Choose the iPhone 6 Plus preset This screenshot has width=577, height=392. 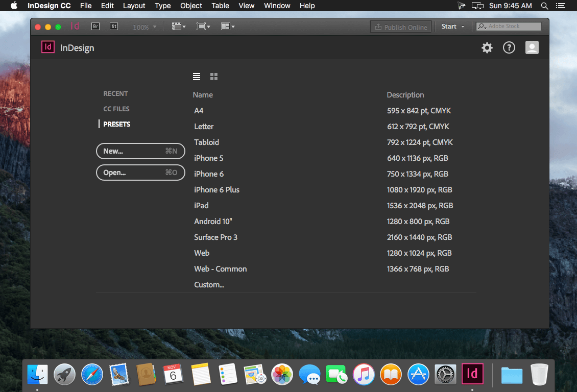point(217,189)
